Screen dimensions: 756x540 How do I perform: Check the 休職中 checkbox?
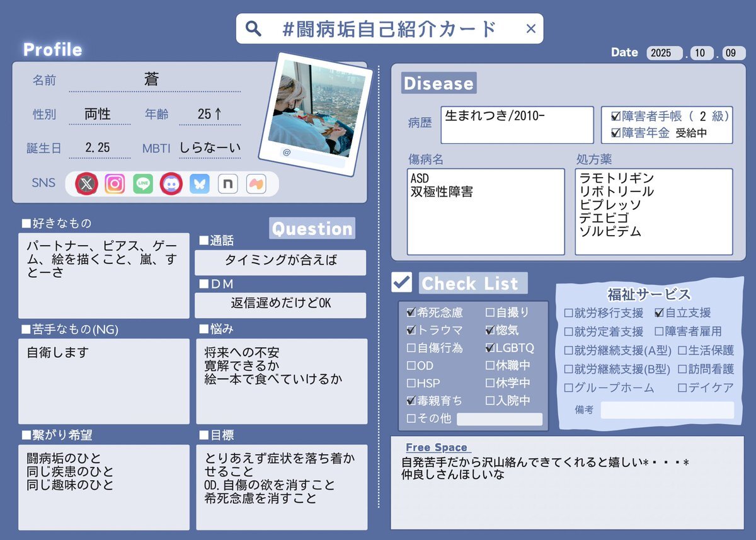tap(490, 365)
